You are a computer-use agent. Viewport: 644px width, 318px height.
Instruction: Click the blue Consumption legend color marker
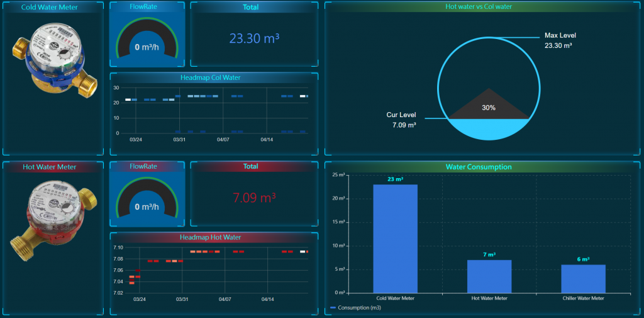pos(333,308)
